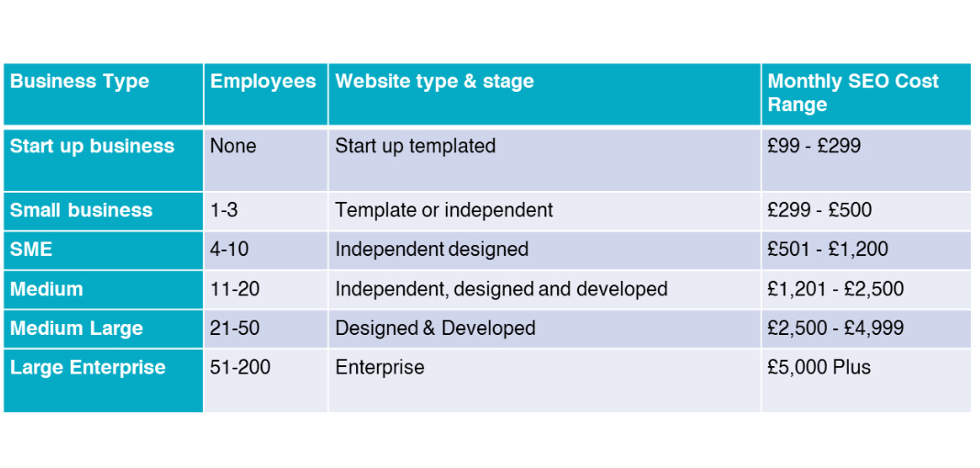Click the £99 - £299 cost cell
Screen dimensions: 980x468
point(814,146)
